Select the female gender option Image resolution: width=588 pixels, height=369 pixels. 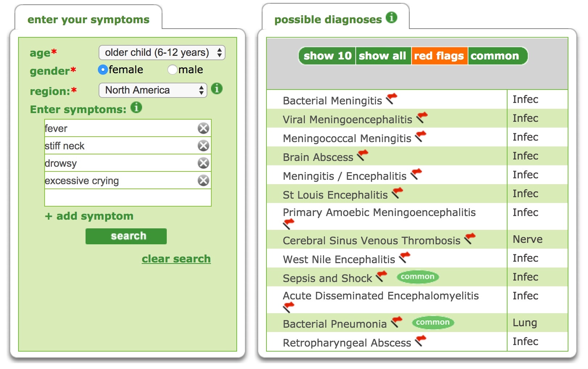coord(103,69)
